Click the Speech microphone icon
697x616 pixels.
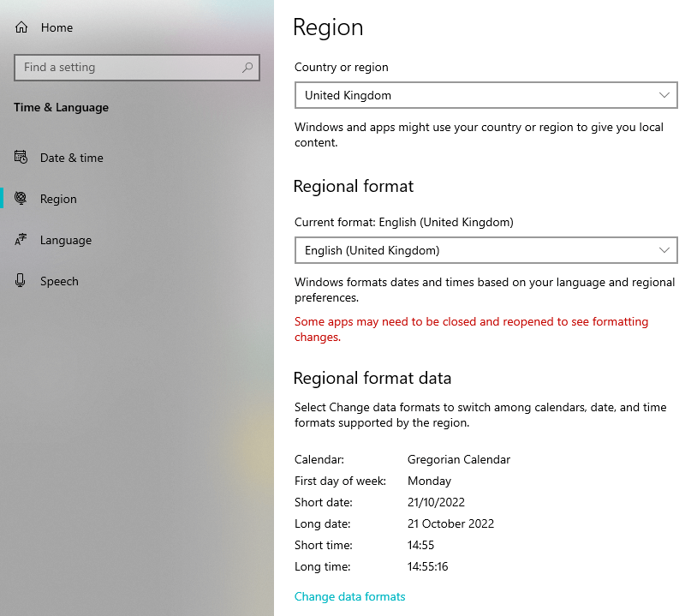tap(21, 281)
